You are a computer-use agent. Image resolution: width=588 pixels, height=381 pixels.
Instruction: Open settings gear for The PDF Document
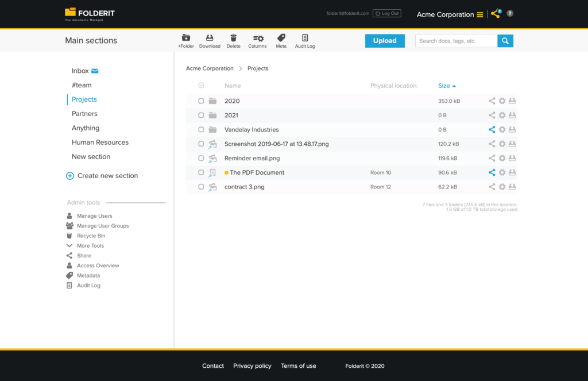[x=502, y=172]
